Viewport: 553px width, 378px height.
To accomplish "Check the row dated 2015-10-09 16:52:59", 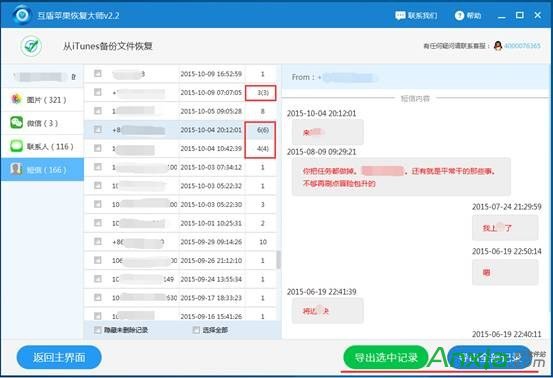I will (98, 73).
